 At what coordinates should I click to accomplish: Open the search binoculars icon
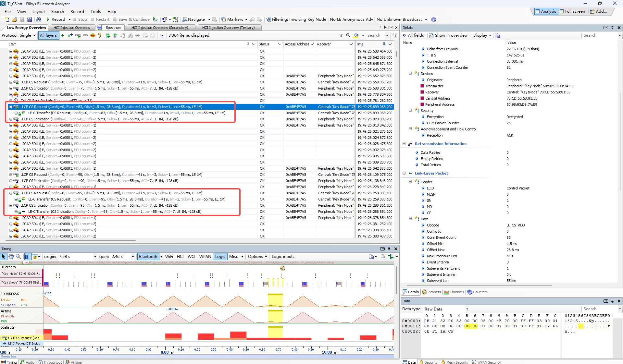pos(39,19)
